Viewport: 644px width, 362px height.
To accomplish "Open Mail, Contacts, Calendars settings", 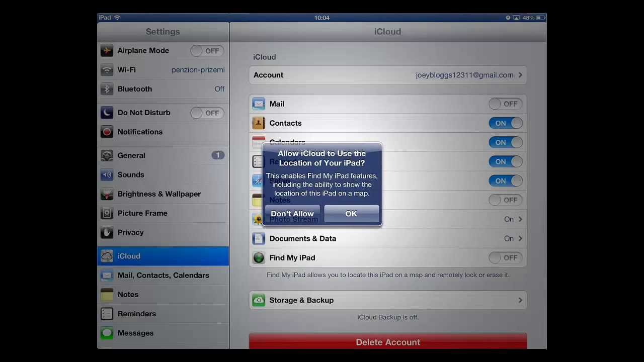I will coord(163,275).
